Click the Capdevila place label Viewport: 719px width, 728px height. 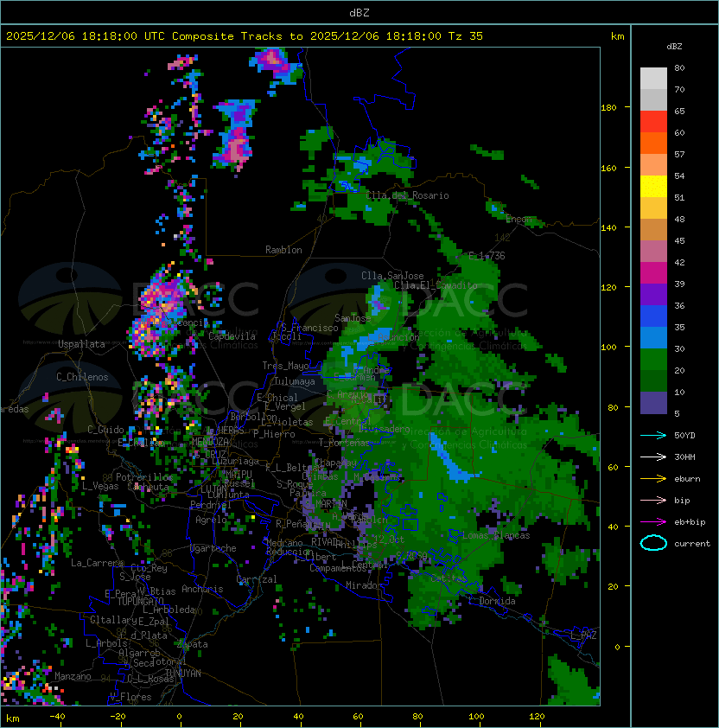click(232, 336)
